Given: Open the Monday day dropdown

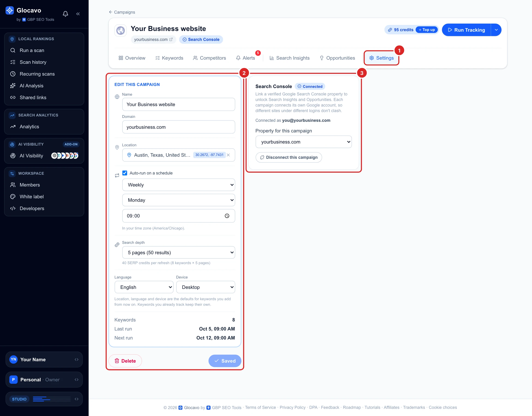Looking at the screenshot, I should (x=178, y=200).
